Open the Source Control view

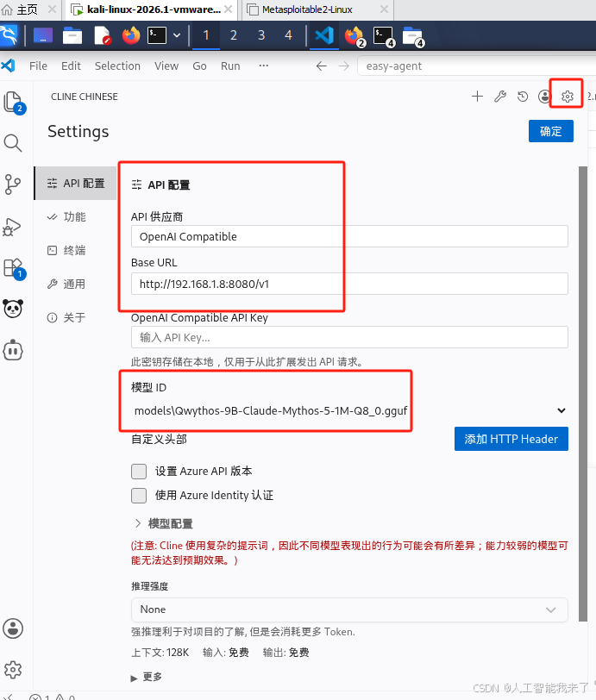coord(13,184)
